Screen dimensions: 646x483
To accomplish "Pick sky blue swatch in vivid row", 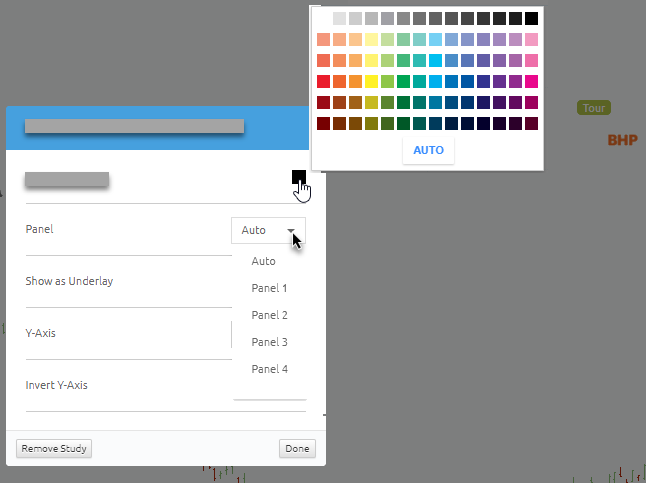I will [435, 82].
